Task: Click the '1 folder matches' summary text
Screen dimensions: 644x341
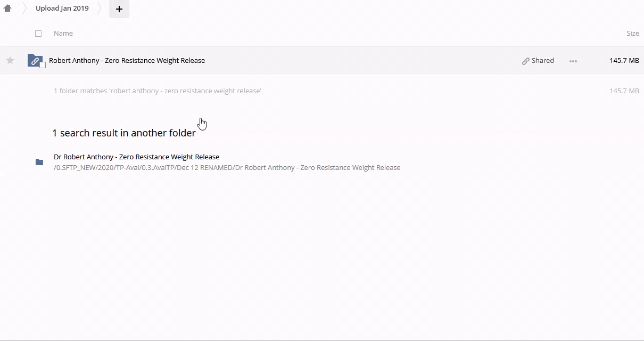Action: [157, 91]
